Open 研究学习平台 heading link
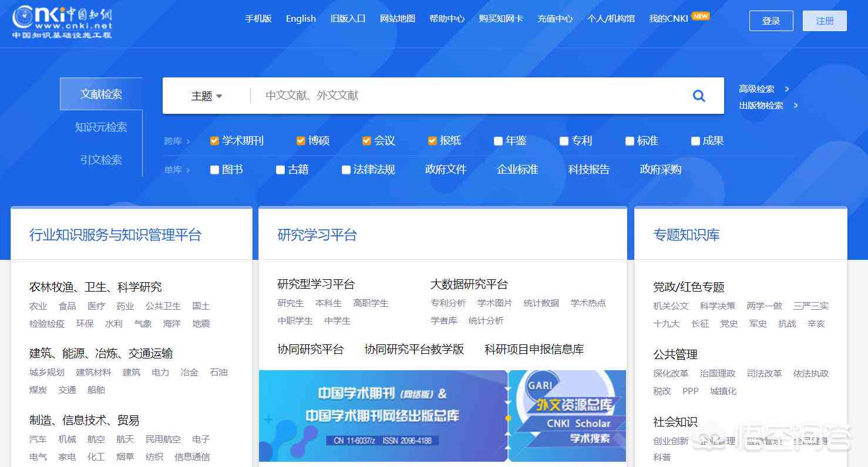 [x=317, y=235]
